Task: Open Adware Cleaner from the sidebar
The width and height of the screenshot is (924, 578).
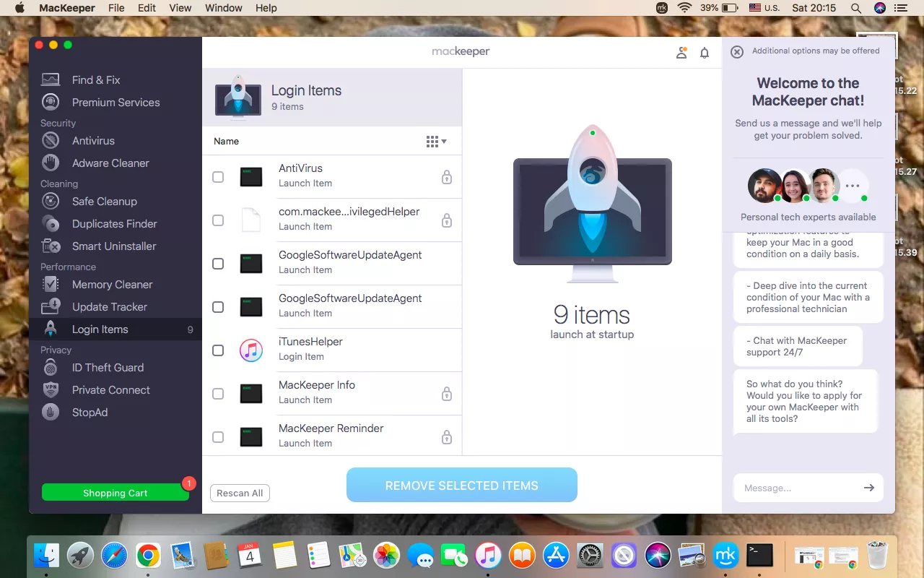Action: tap(110, 163)
